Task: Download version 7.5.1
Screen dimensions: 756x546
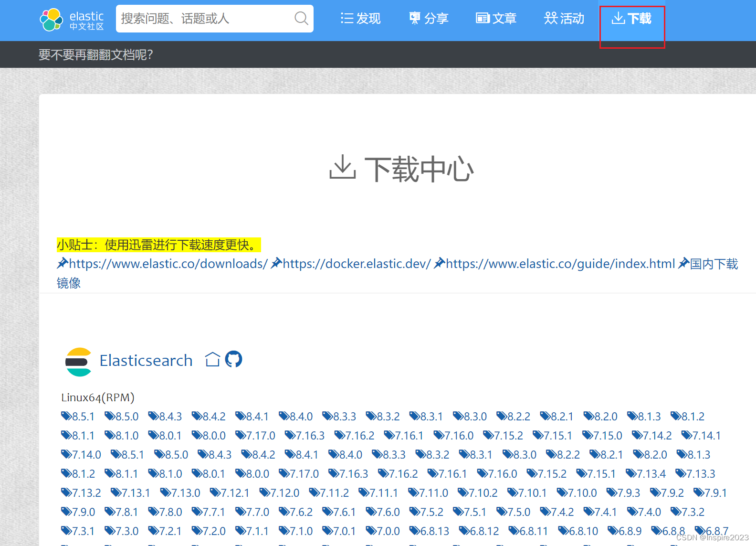Action: coord(470,512)
